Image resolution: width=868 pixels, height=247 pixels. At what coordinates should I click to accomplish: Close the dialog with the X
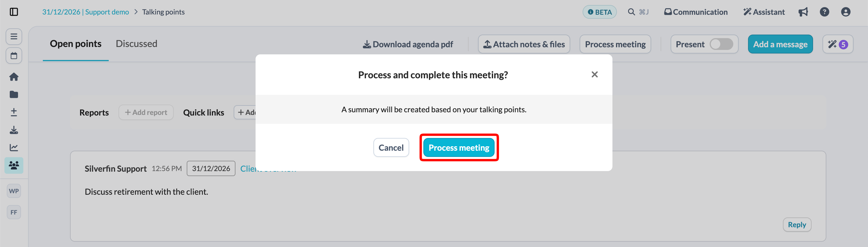[x=594, y=74]
